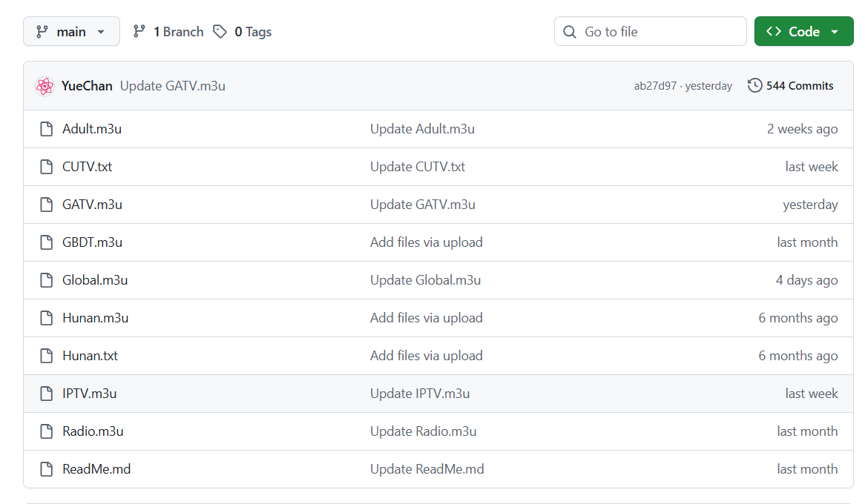The height and width of the screenshot is (504, 865).
Task: Open the Hunan.txt file
Action: pyautogui.click(x=90, y=356)
